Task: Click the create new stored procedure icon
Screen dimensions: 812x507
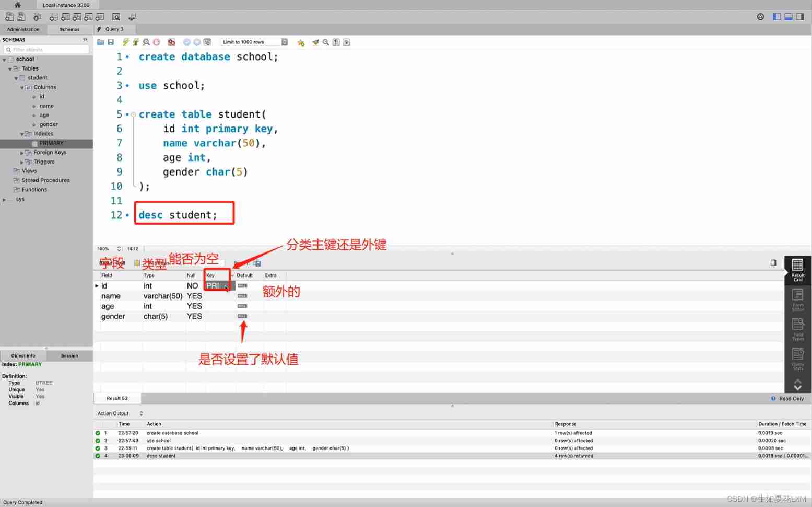Action: click(88, 17)
